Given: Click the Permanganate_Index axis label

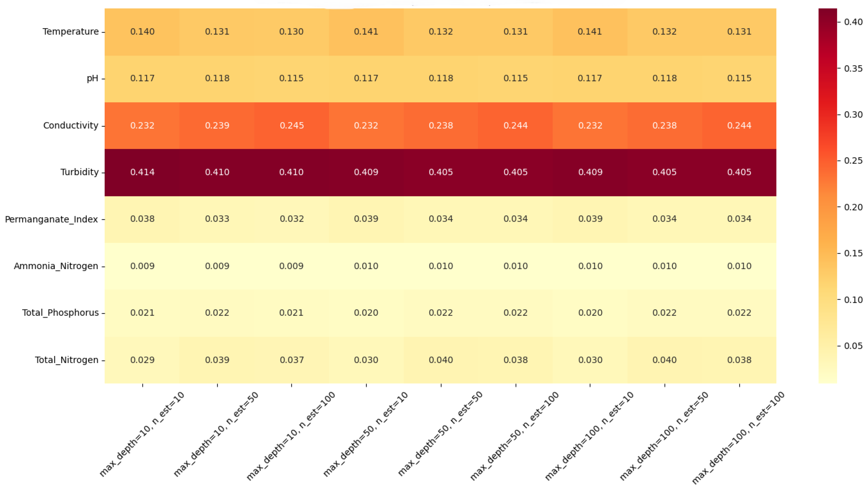Looking at the screenshot, I should coord(51,220).
